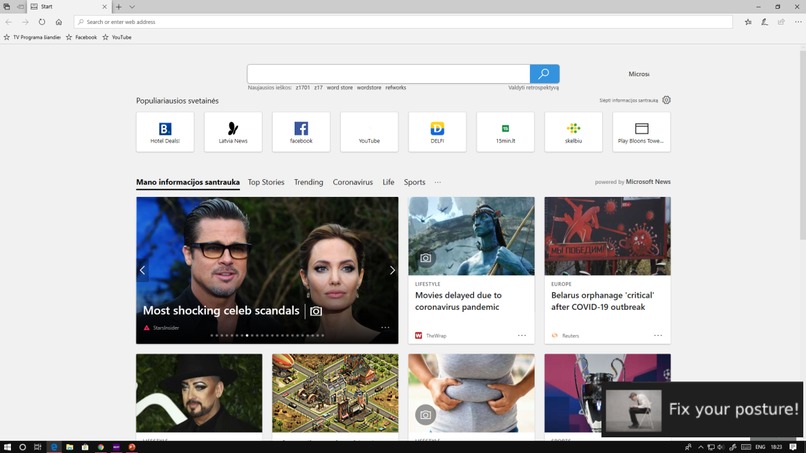Open browser Settings and more ellipsis
Screen dimensions: 806x453
pos(798,22)
